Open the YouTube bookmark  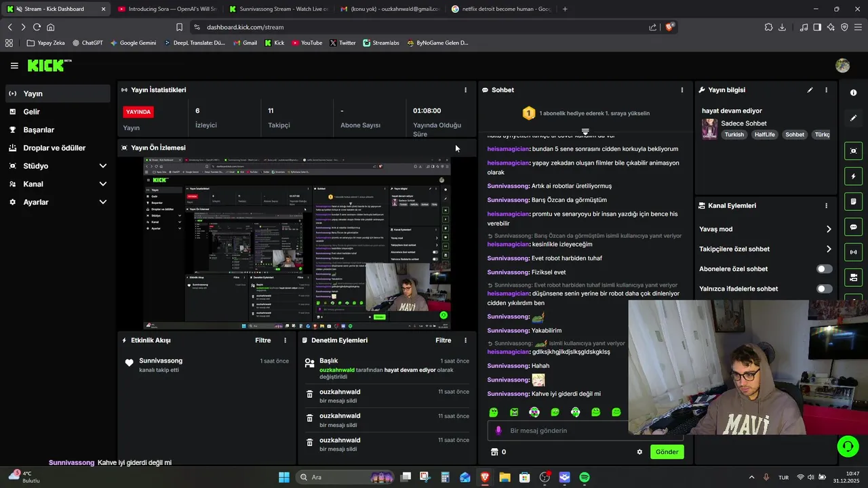pyautogui.click(x=307, y=43)
